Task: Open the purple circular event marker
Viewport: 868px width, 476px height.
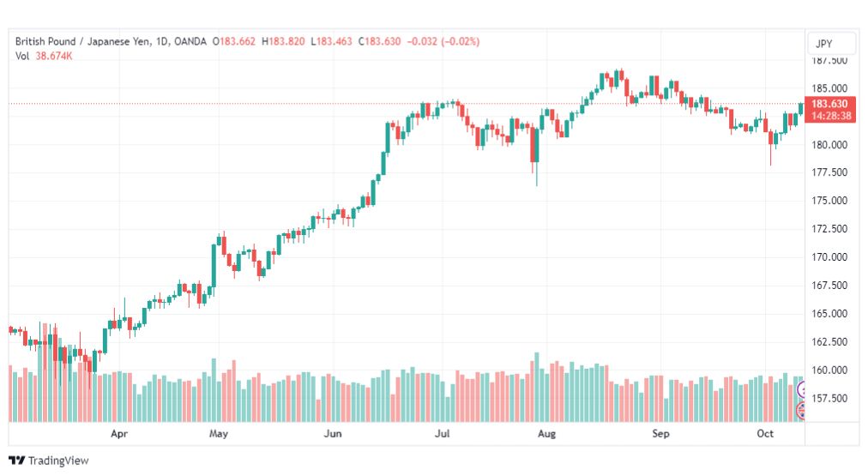Action: (801, 390)
